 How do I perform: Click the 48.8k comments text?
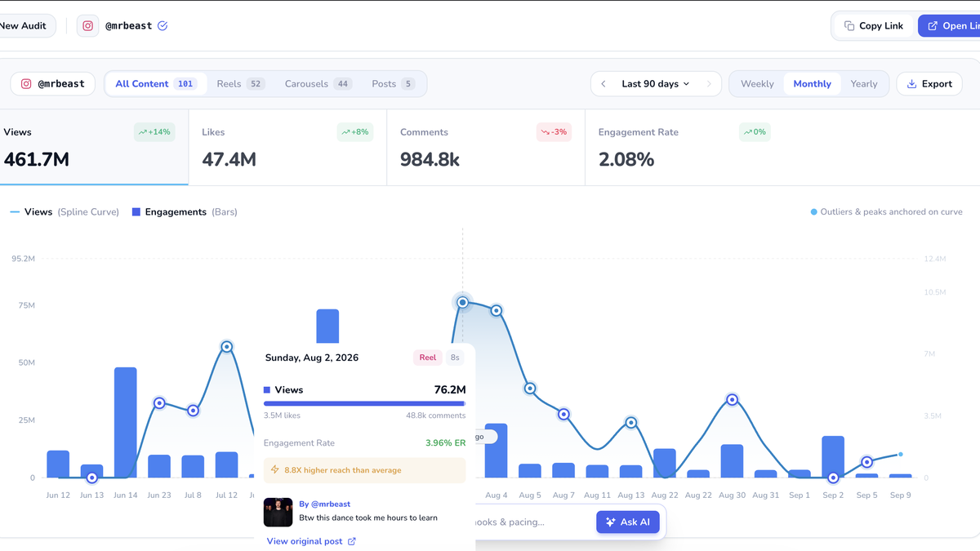coord(436,415)
